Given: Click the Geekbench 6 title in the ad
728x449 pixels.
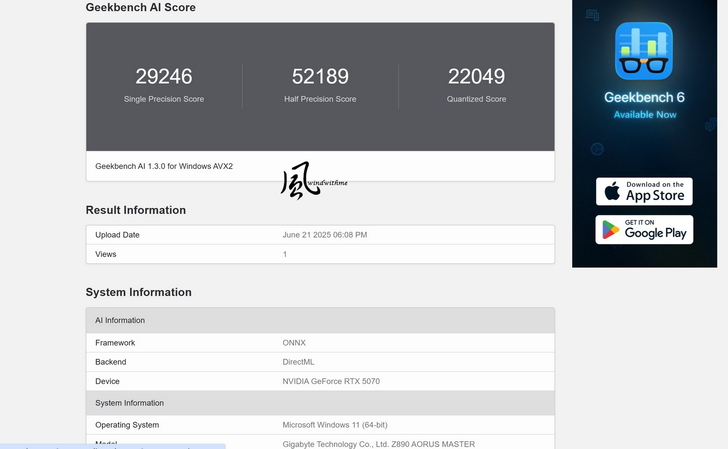Looking at the screenshot, I should tap(644, 98).
